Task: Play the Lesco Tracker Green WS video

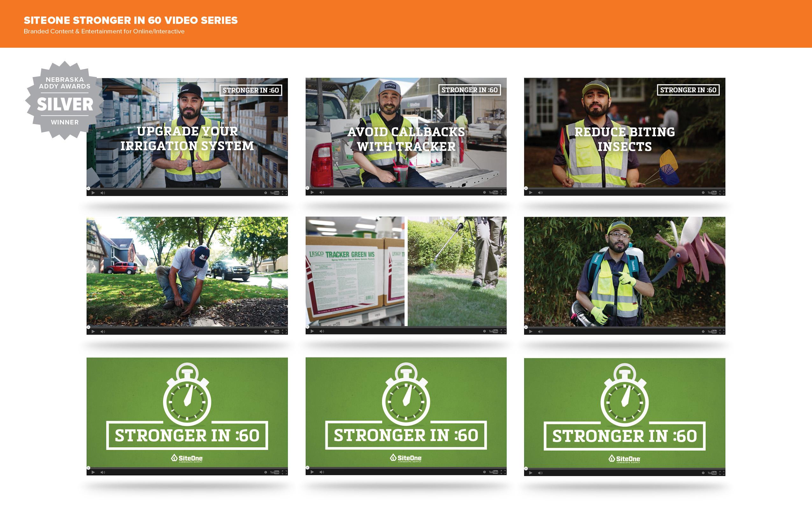Action: point(312,331)
